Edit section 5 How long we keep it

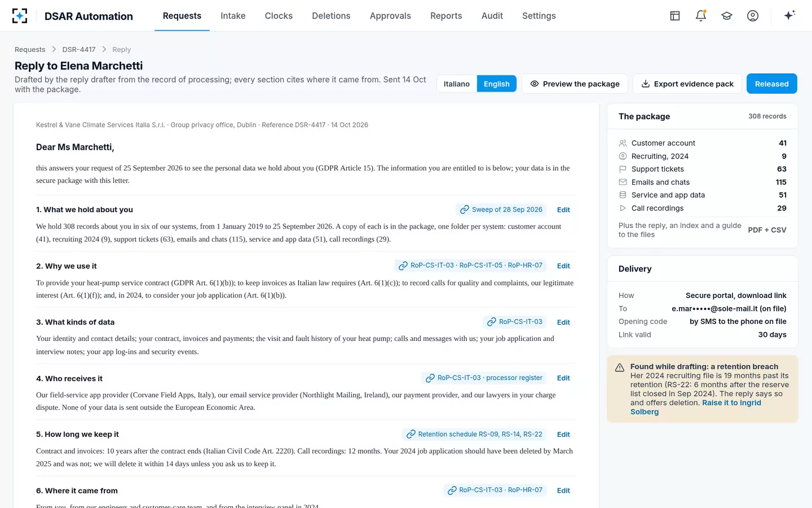pos(563,435)
